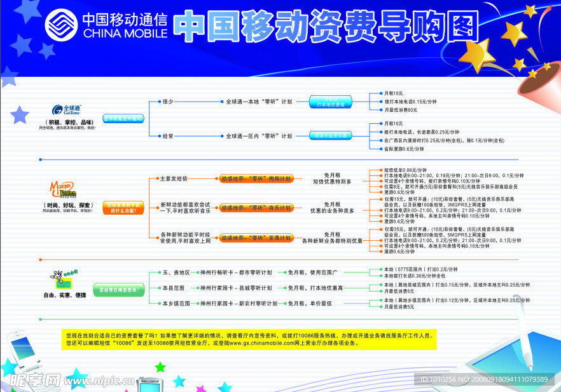This screenshot has width=561, height=392.
Task: Click the green 您经常在哪里使用 question bubble
Action: point(119,290)
